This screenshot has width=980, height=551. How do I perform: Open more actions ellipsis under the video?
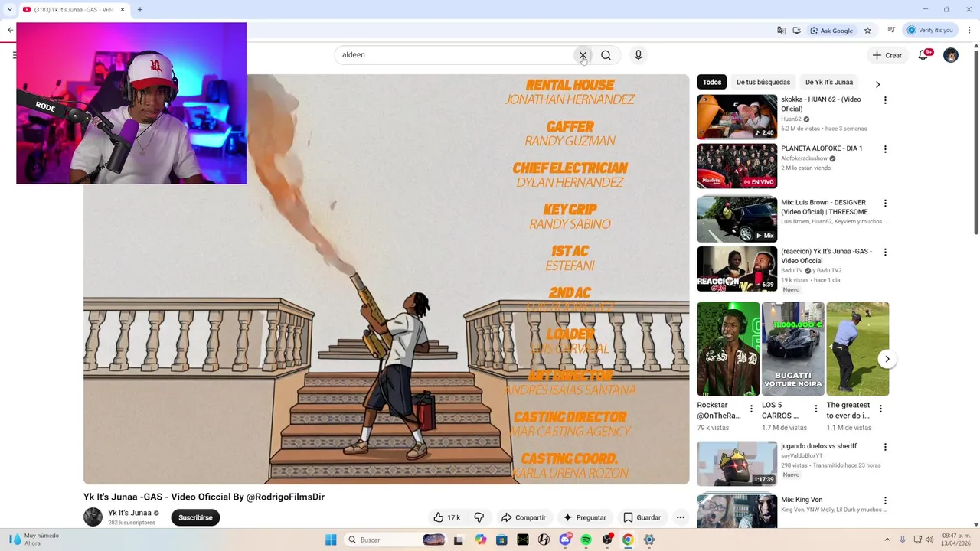click(x=680, y=517)
